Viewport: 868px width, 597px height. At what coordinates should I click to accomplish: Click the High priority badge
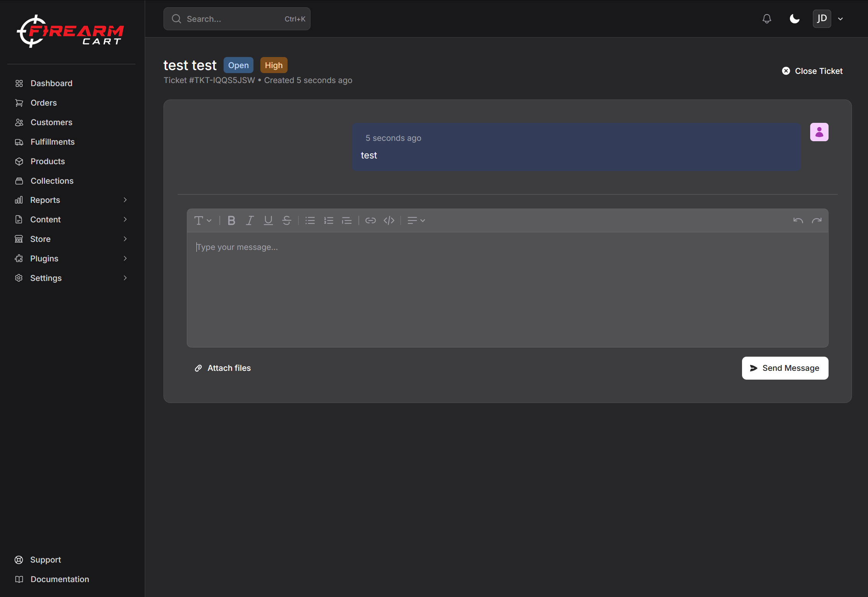274,65
